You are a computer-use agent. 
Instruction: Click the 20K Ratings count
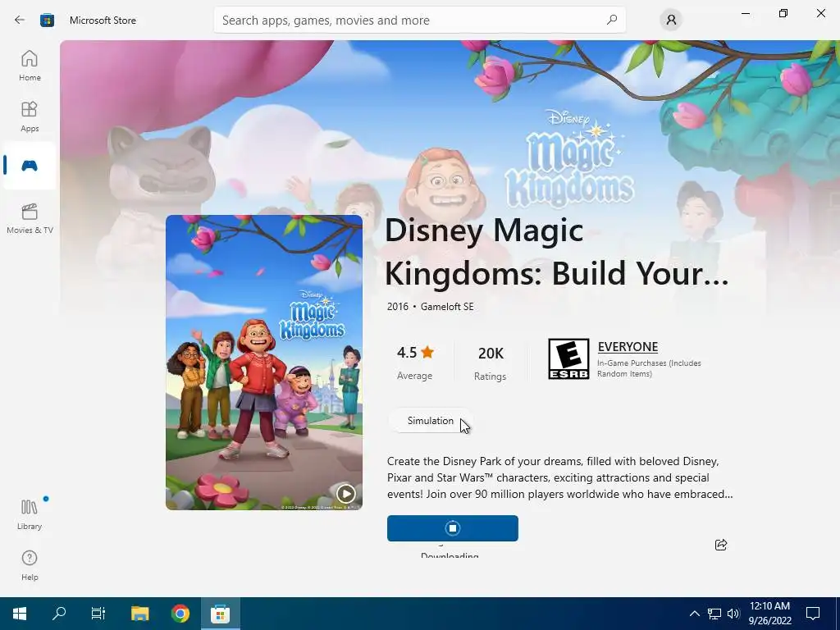coord(491,362)
